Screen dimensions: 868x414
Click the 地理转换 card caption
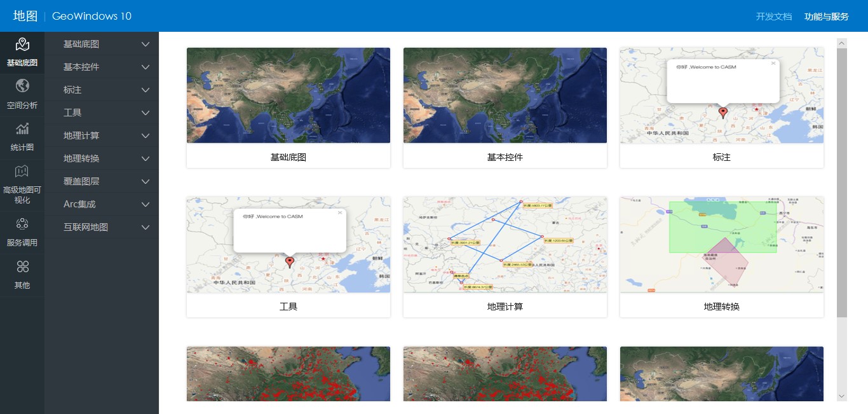pos(722,307)
